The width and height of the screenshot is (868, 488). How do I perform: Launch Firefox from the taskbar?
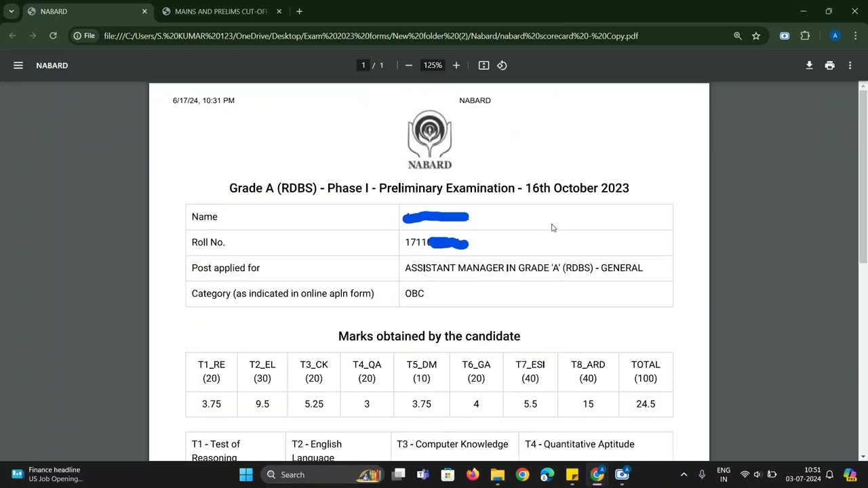tap(473, 474)
